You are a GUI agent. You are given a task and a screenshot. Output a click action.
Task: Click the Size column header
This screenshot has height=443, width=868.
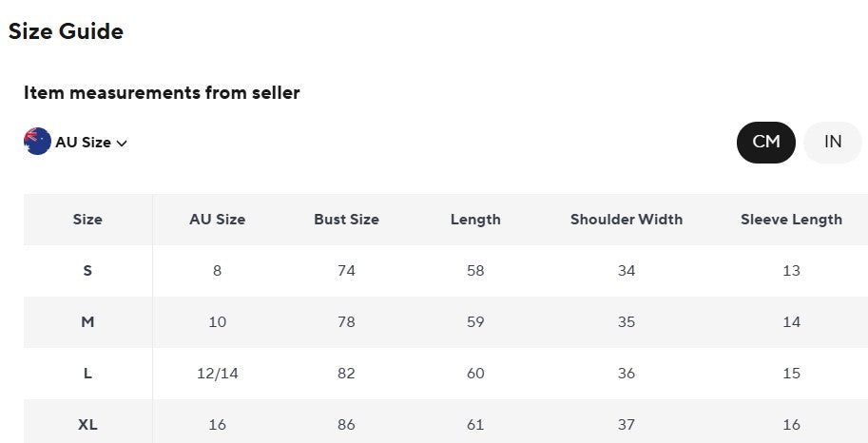(x=87, y=220)
